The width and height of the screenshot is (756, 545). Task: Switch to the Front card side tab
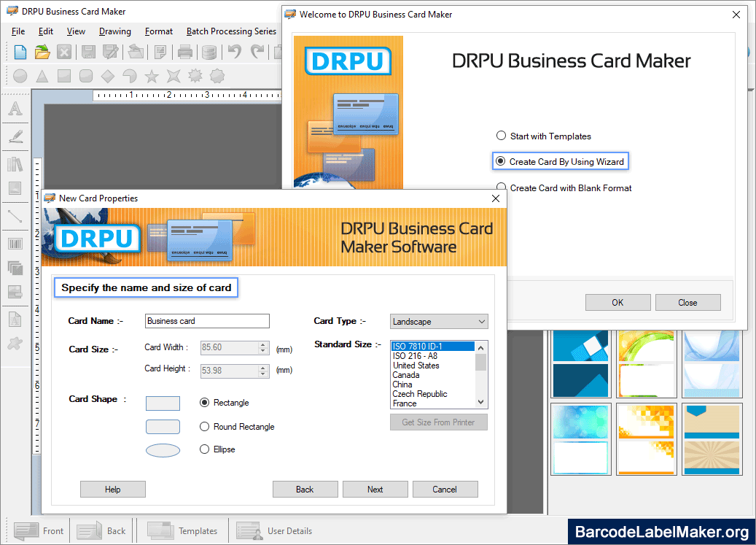click(x=39, y=531)
